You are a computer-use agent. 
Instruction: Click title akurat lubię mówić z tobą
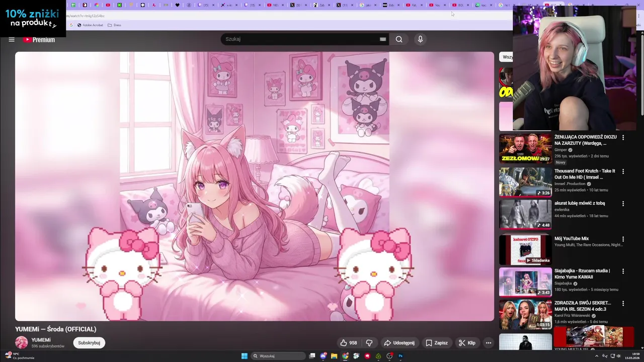click(580, 203)
